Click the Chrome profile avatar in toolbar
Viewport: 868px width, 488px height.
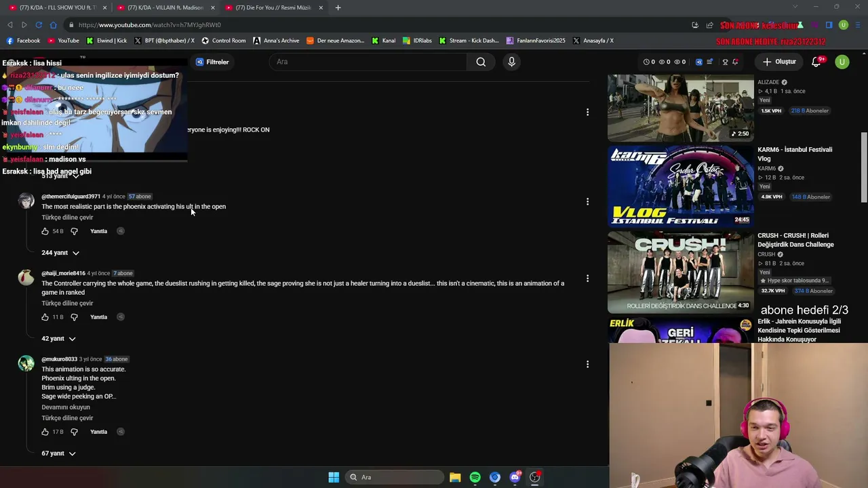(843, 25)
